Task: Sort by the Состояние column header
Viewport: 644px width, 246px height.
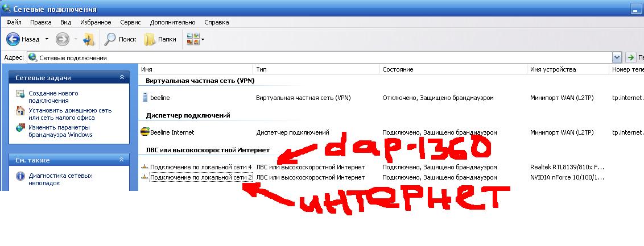Action: [453, 69]
